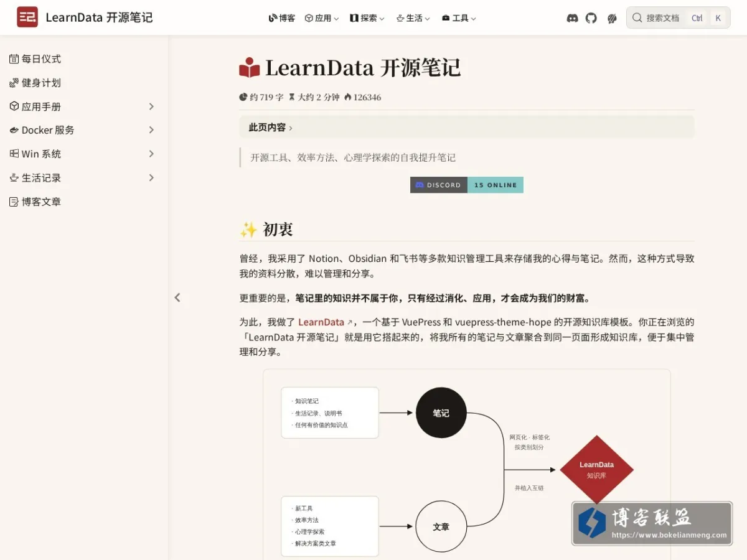Expand the 生活 navbar dropdown

(x=413, y=18)
